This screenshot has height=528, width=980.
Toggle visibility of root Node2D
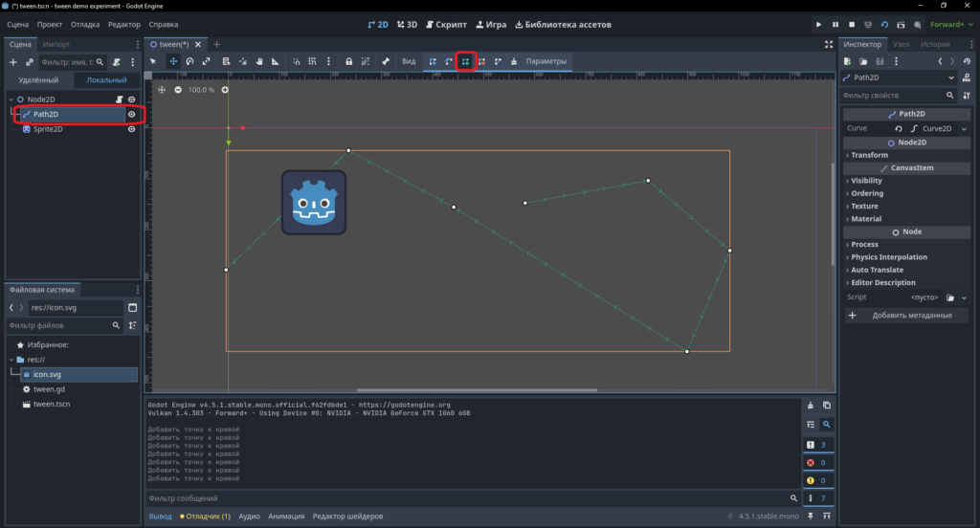[132, 99]
